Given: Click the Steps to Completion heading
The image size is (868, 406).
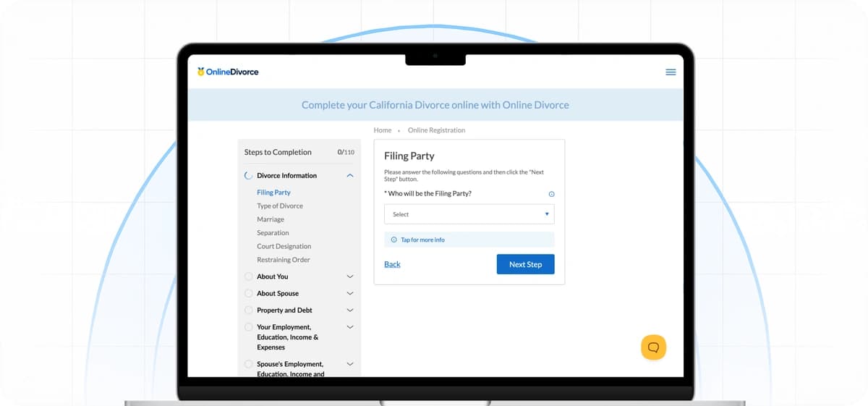Looking at the screenshot, I should click(278, 152).
